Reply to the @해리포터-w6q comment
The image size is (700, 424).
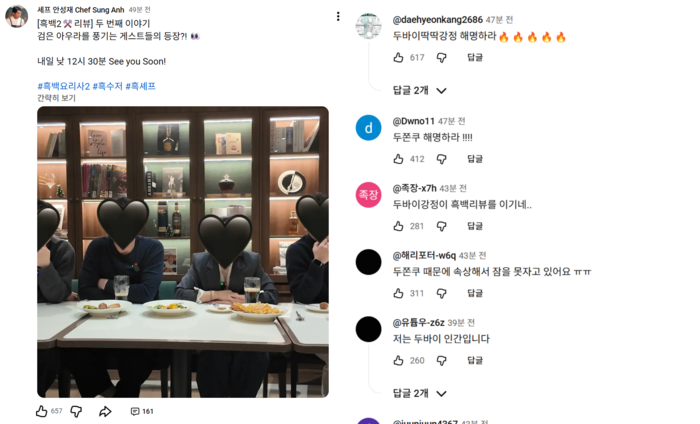coord(475,293)
